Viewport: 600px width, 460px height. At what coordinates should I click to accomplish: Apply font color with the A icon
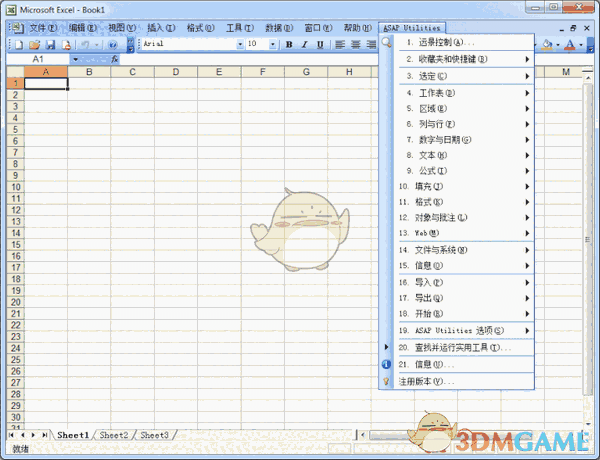570,45
